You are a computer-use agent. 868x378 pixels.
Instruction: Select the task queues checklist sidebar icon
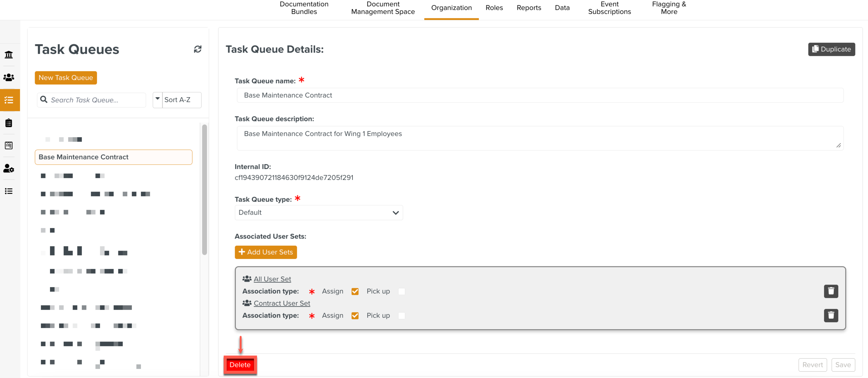(9, 100)
